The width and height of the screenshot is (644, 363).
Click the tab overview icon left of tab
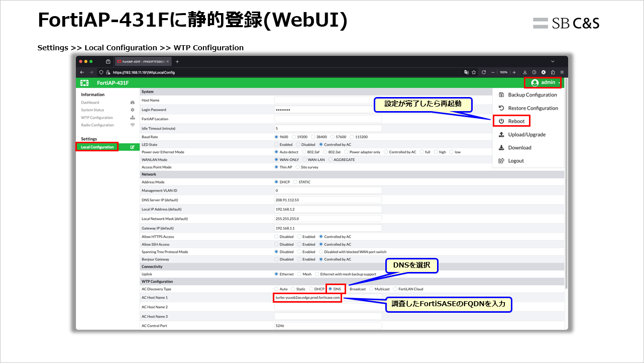coord(108,61)
